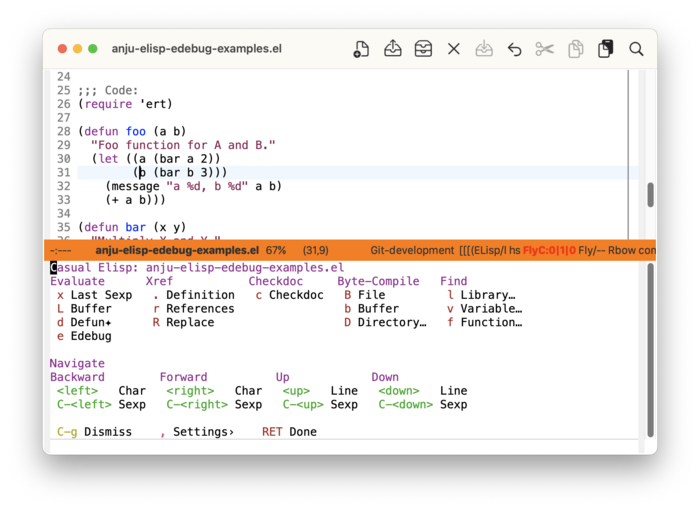Click the undo arrow icon
Screen dimensions: 700x511
[x=514, y=49]
